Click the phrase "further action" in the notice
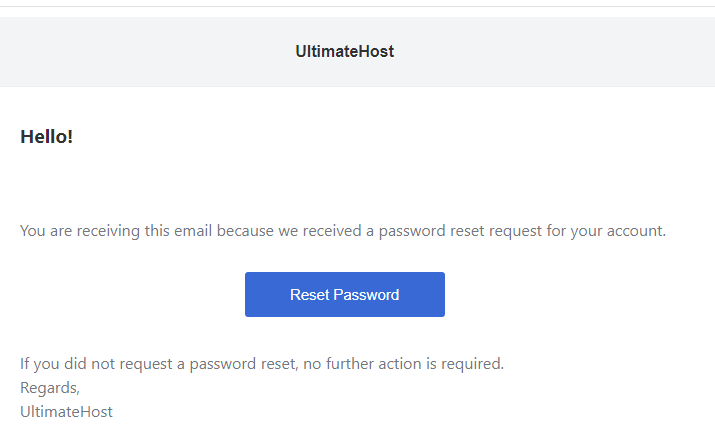 coord(373,364)
